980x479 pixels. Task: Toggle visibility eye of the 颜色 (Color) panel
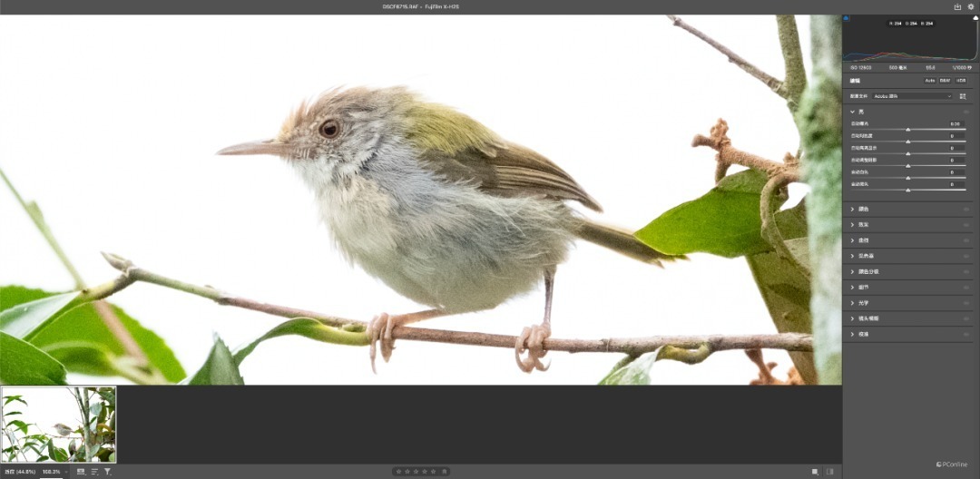[x=966, y=209]
